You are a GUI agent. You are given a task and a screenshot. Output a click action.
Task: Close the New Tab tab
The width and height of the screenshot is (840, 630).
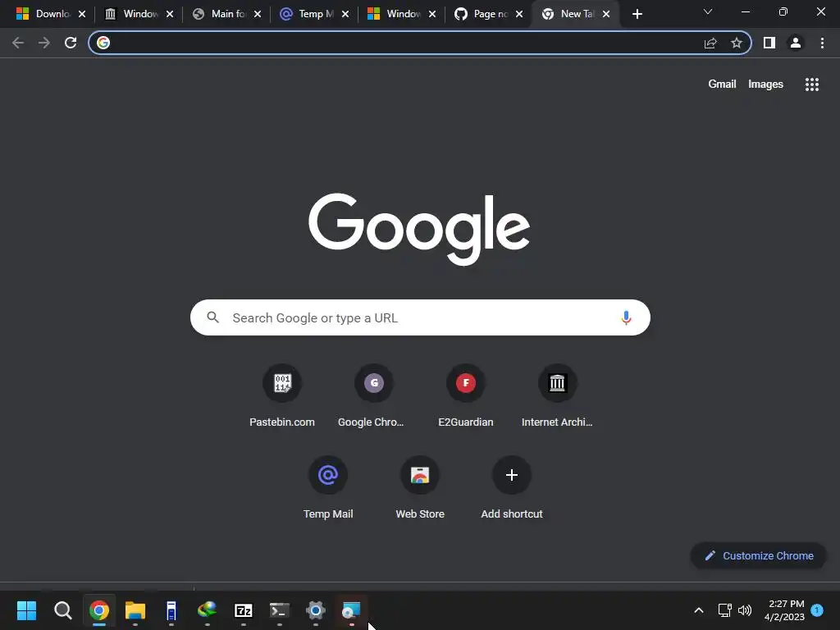point(606,14)
